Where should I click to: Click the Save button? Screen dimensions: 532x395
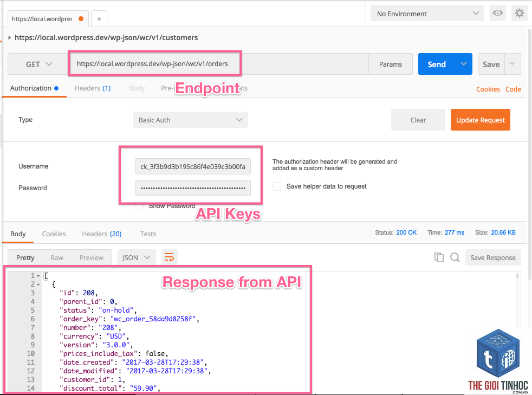click(x=491, y=64)
